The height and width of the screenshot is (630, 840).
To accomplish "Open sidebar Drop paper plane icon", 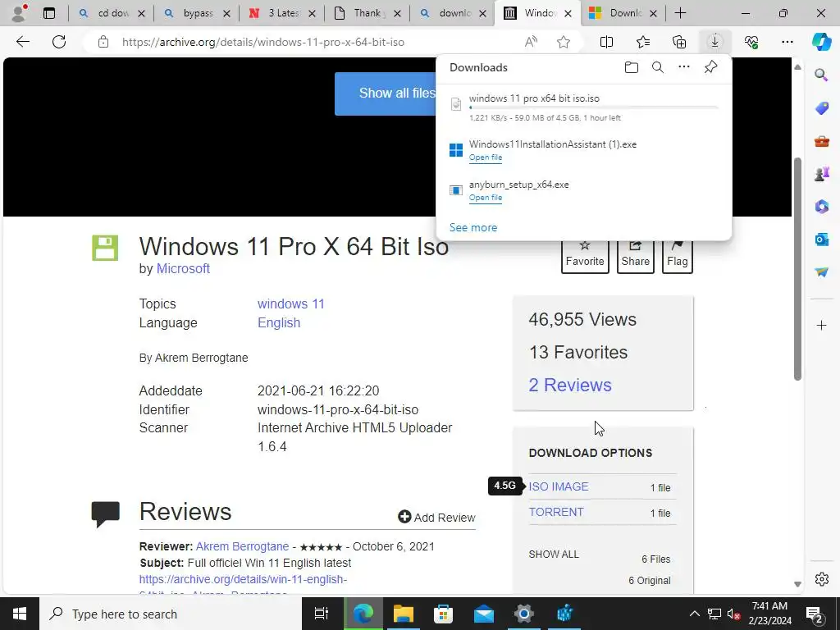I will tap(821, 272).
